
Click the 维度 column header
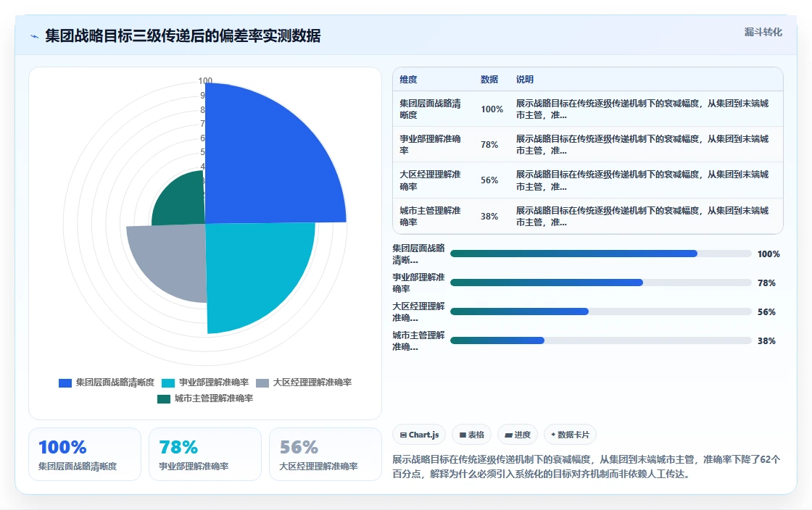click(x=408, y=79)
